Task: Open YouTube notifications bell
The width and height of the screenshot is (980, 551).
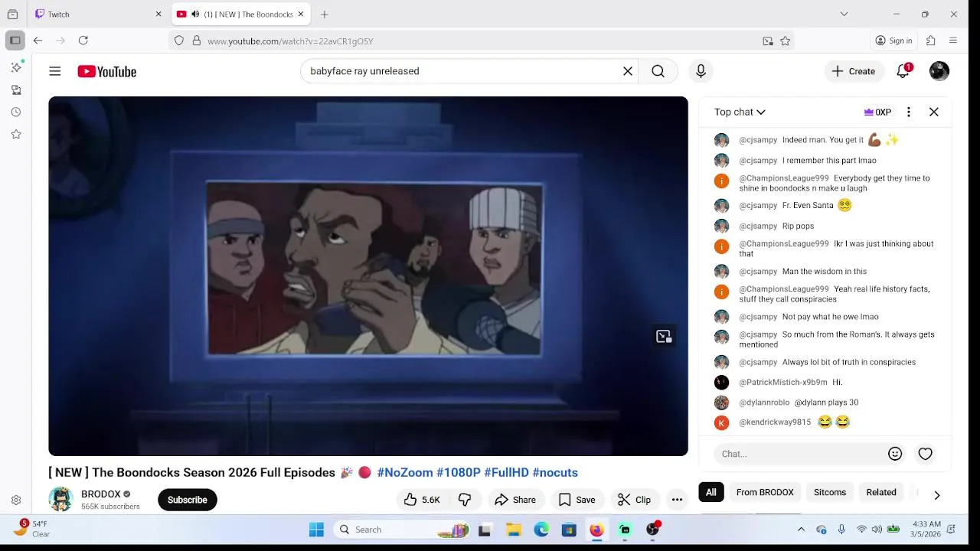Action: (x=903, y=71)
